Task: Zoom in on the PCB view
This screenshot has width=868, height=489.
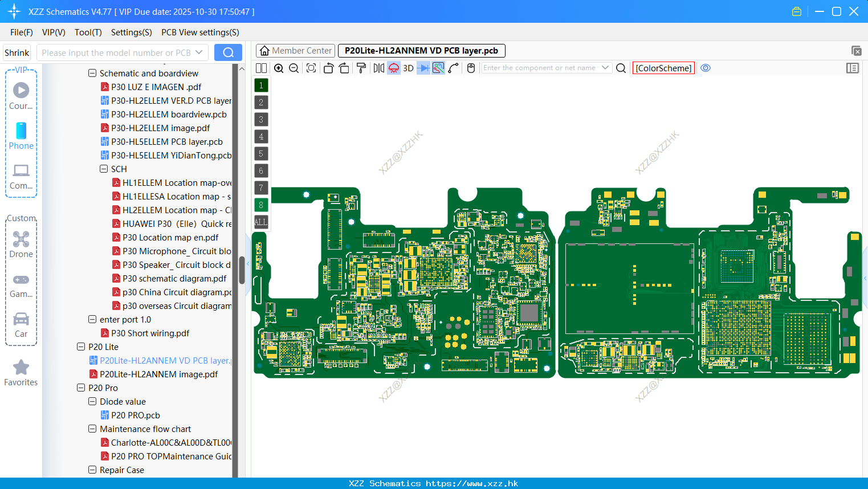Action: point(279,68)
